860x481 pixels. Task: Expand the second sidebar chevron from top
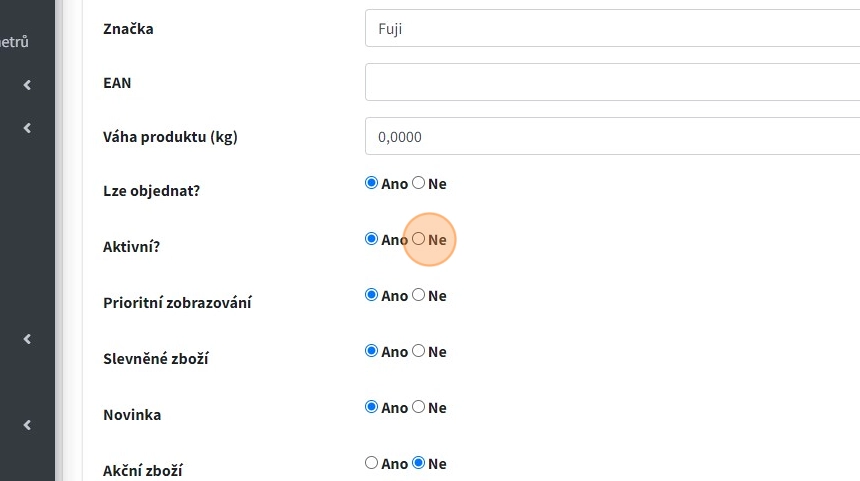[x=27, y=128]
